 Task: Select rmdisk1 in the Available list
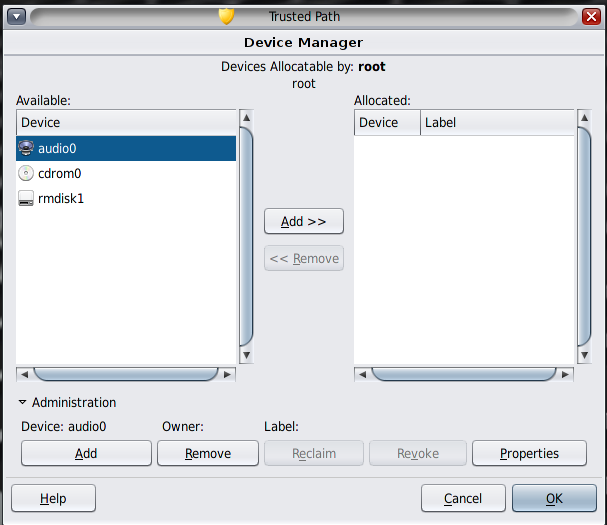click(x=126, y=198)
